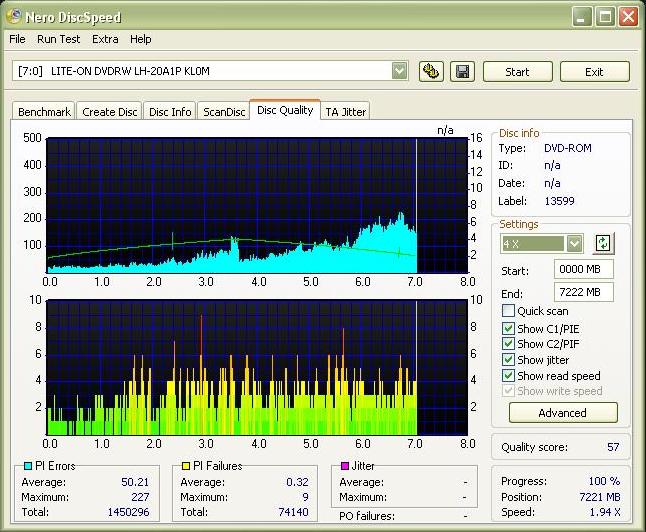Click the disabled Show write speed checkbox
This screenshot has width=646, height=532.
508,391
